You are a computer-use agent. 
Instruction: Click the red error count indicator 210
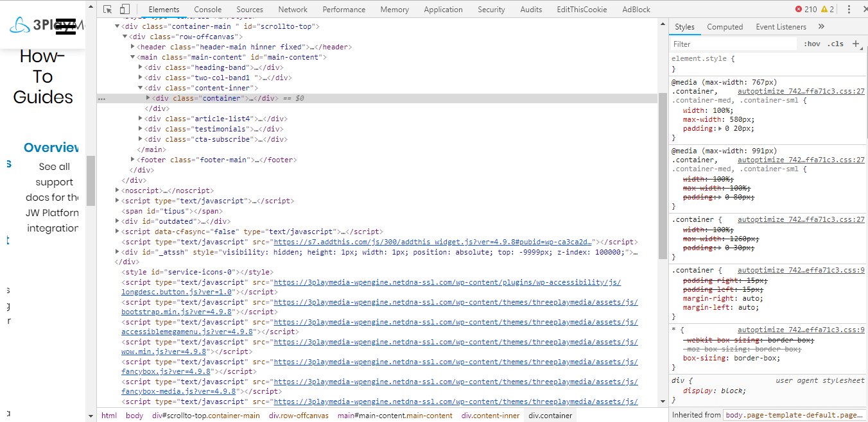coord(806,10)
